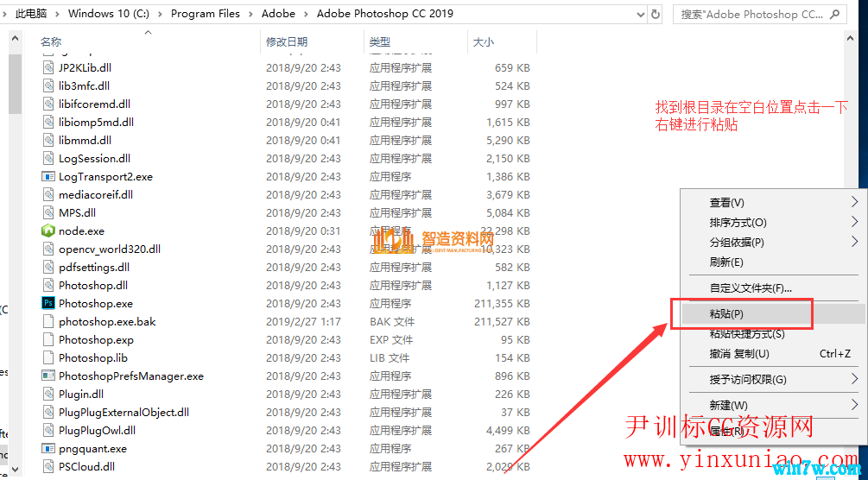The width and height of the screenshot is (868, 480).
Task: Select the MPS.dll file icon
Action: click(48, 212)
